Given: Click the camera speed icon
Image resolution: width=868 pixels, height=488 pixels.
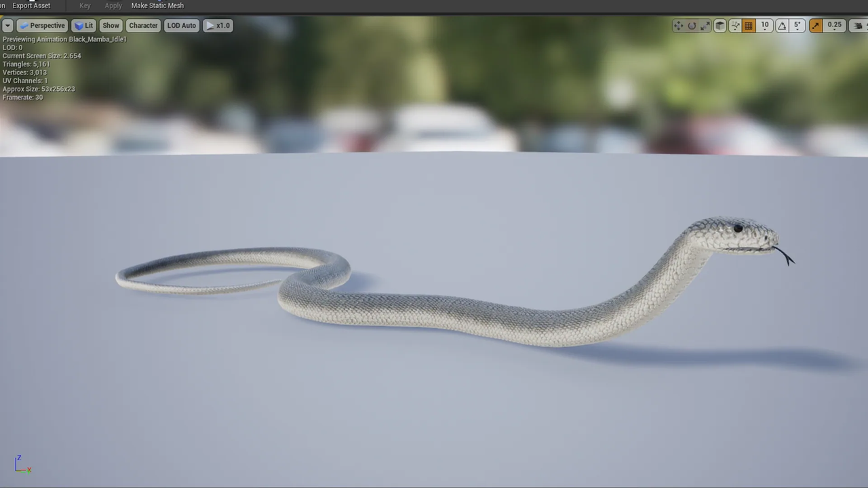Looking at the screenshot, I should pyautogui.click(x=858, y=26).
